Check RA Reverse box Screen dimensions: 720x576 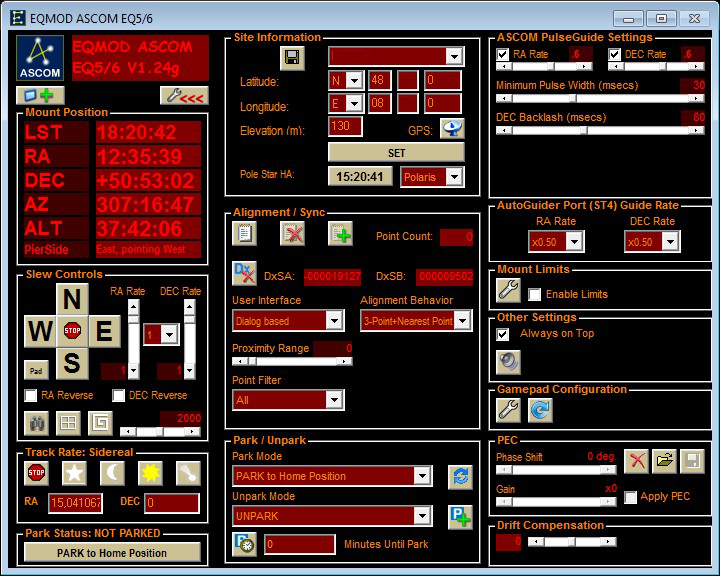pyautogui.click(x=31, y=395)
